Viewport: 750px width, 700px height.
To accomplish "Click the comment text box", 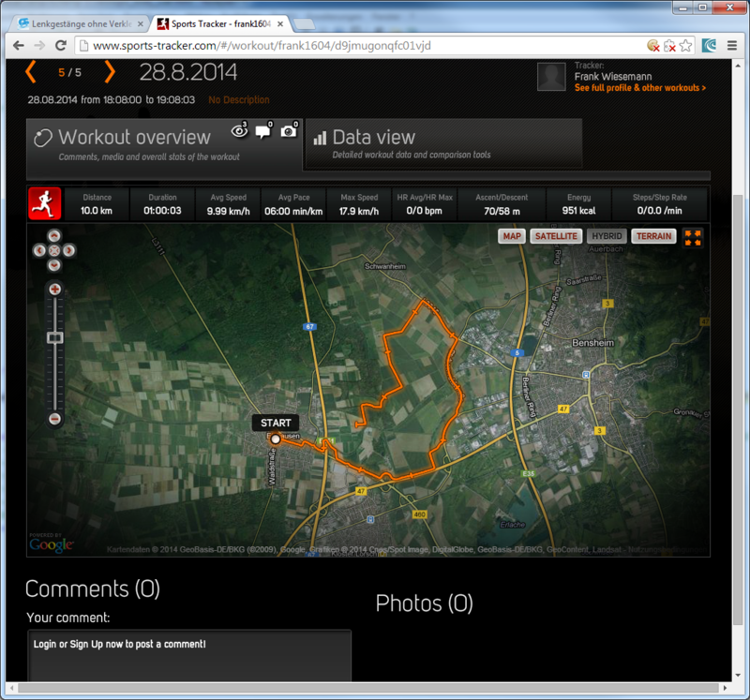I will (x=189, y=656).
